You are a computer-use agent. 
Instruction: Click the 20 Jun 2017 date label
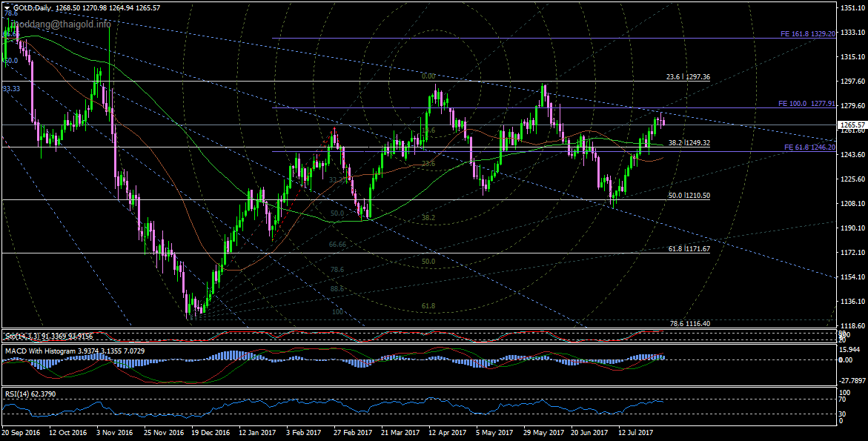(x=590, y=432)
